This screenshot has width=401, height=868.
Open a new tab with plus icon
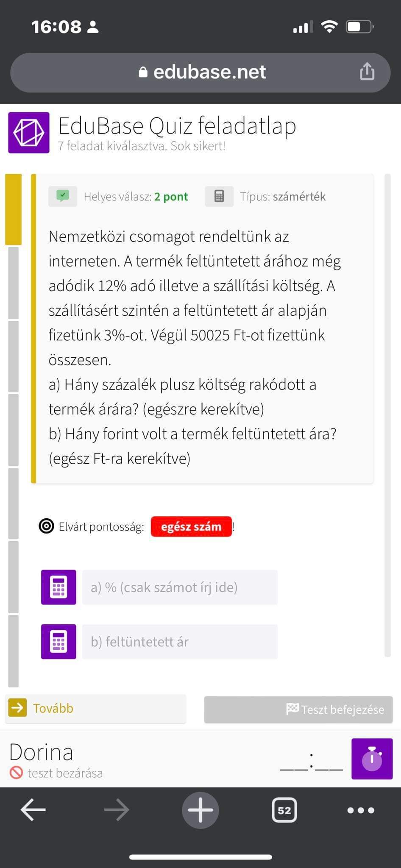pos(200,810)
